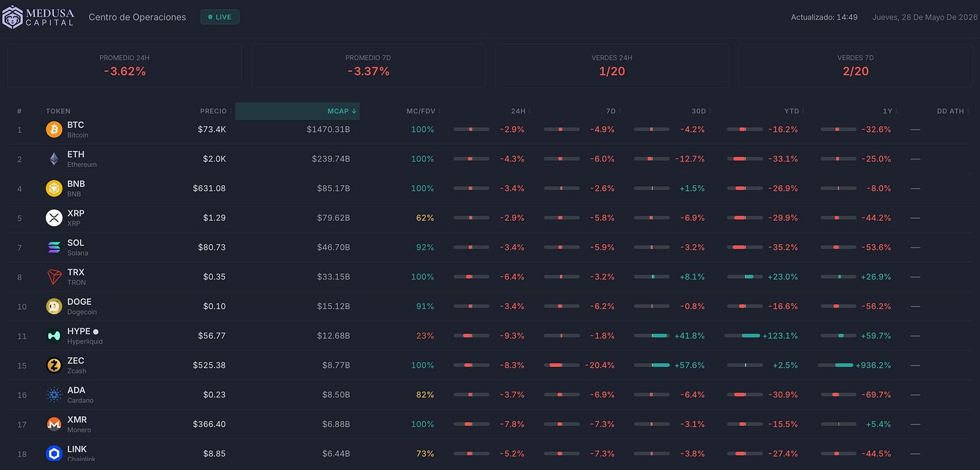Click the Hyperliquid token icon

click(54, 336)
